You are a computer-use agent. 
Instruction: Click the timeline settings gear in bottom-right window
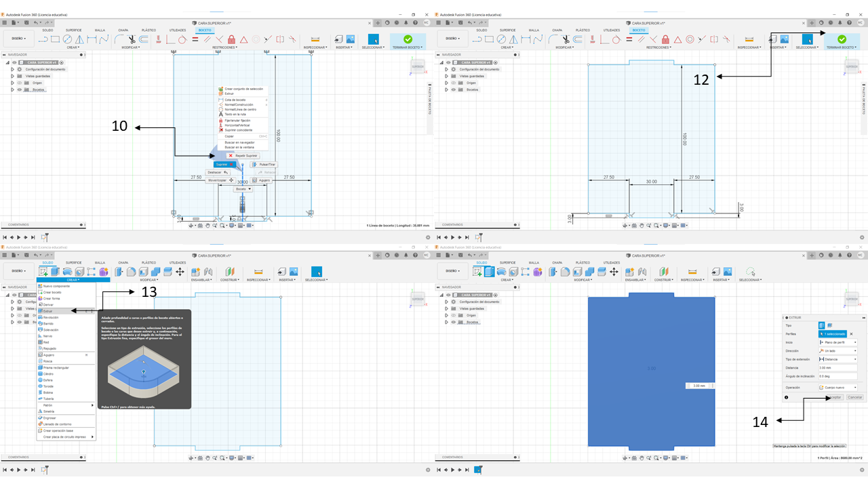click(862, 469)
